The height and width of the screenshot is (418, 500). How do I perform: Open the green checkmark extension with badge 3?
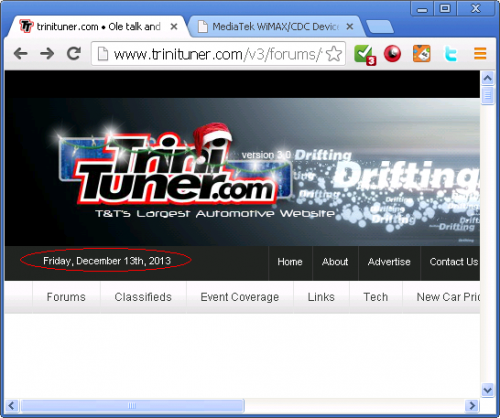click(x=364, y=54)
